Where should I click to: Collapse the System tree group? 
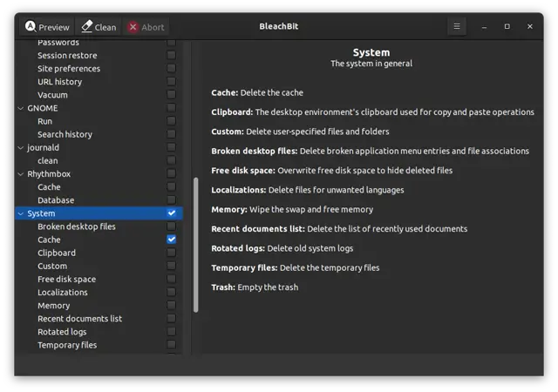[x=21, y=213]
